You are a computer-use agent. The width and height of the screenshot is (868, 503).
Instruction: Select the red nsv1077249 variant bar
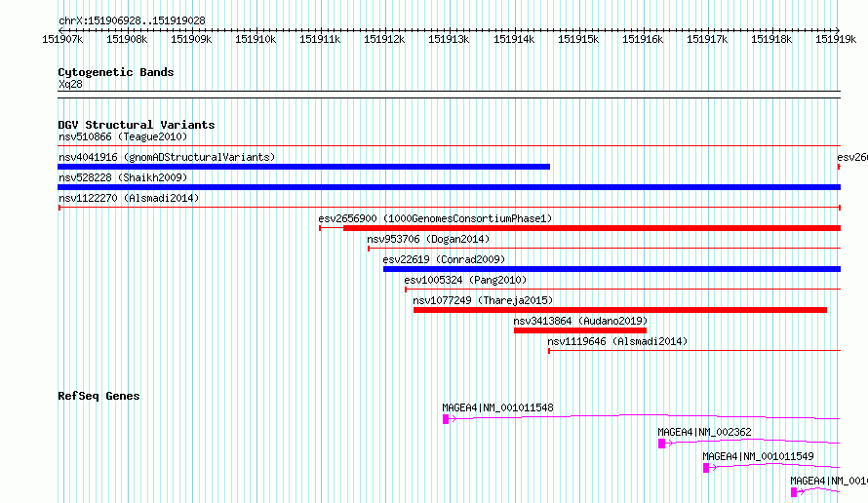click(x=620, y=310)
